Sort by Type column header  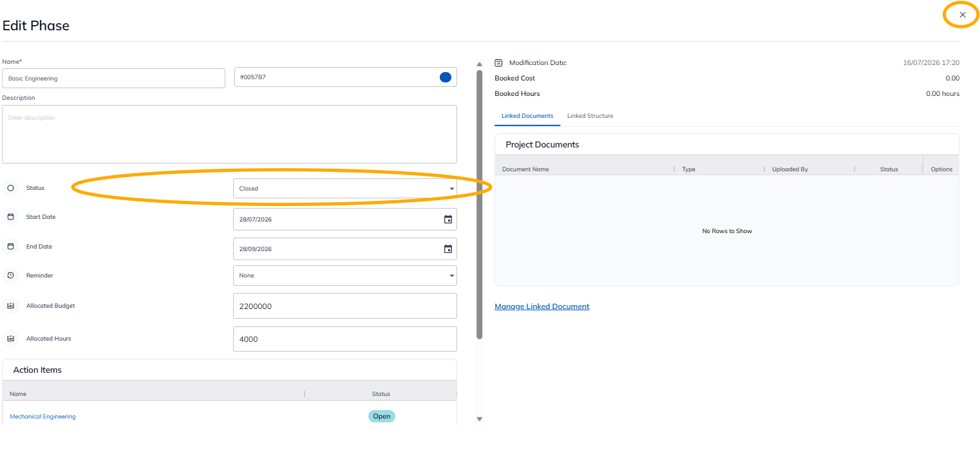click(x=688, y=169)
